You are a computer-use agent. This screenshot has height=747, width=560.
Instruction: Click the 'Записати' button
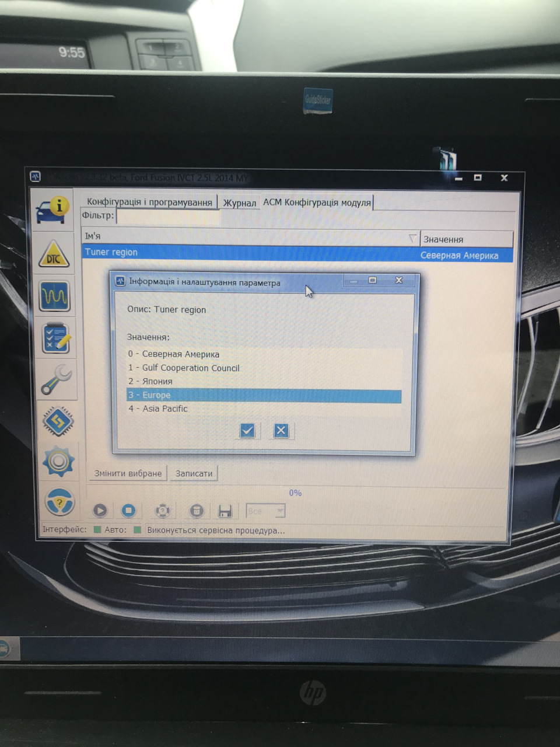194,473
